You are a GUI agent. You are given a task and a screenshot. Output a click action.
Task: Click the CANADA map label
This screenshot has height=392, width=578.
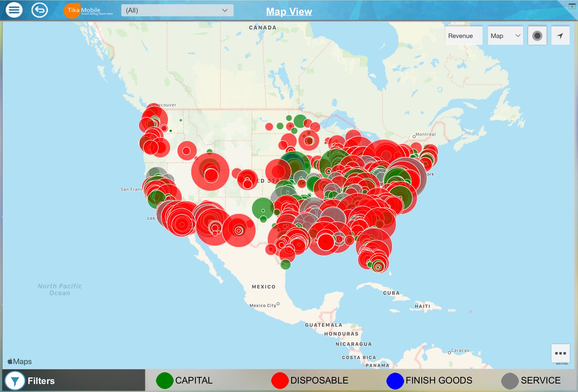point(263,28)
